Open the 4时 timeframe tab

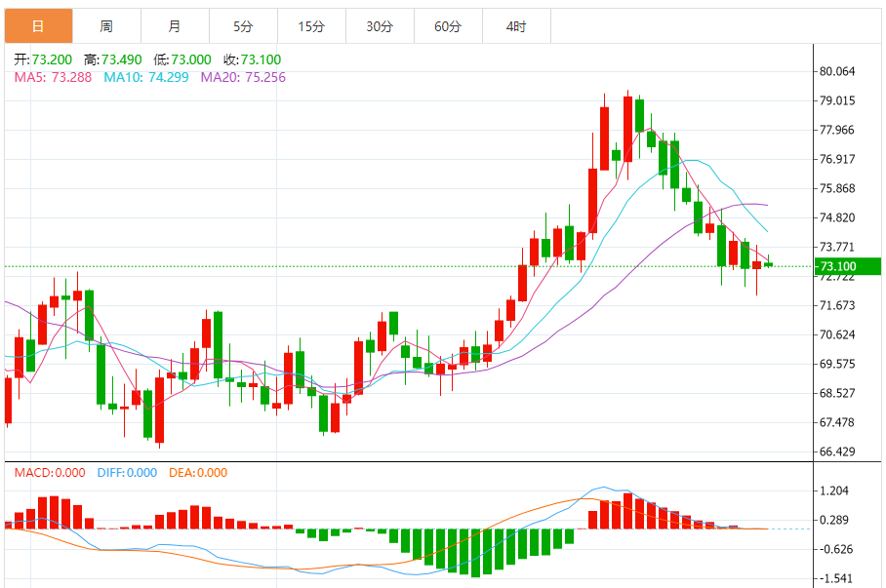click(517, 26)
